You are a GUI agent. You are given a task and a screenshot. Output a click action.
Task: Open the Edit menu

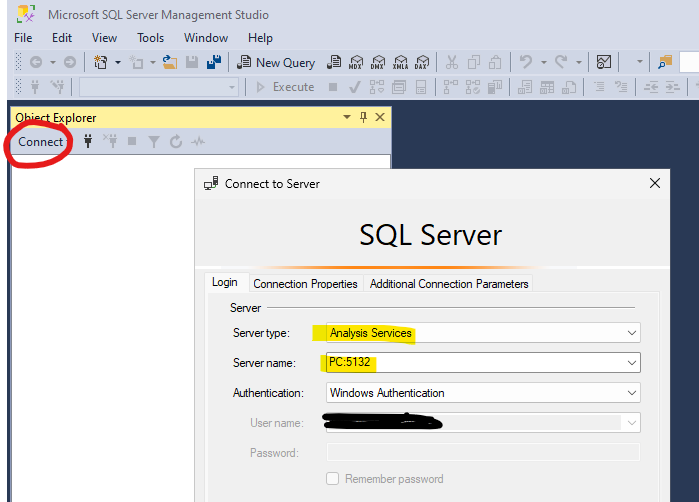tap(62, 38)
